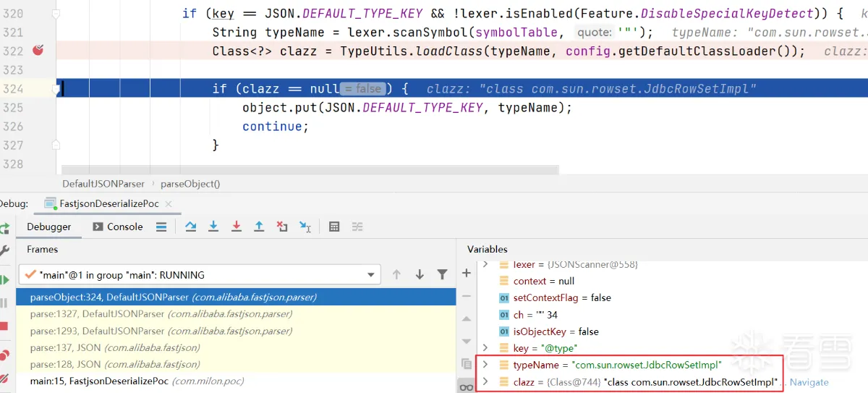Toggle the breakpoint on line 322
Viewport: 868px width, 393px height.
click(38, 51)
